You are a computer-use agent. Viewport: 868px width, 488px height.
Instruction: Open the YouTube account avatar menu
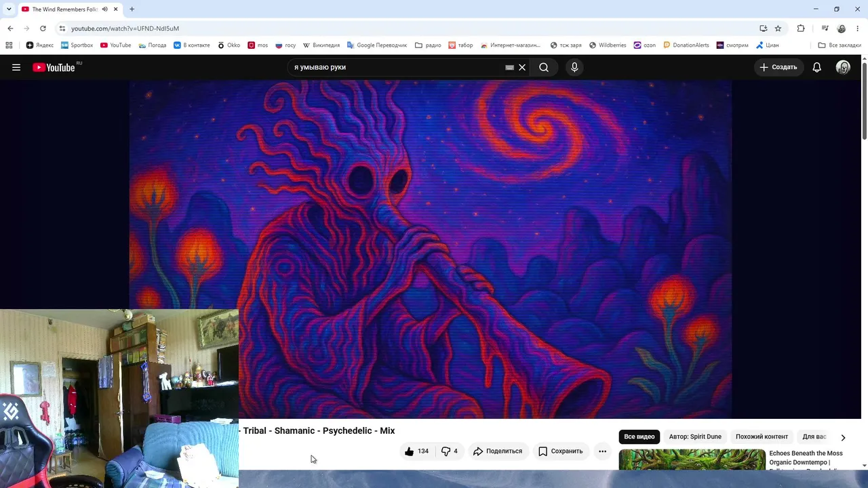coord(843,67)
